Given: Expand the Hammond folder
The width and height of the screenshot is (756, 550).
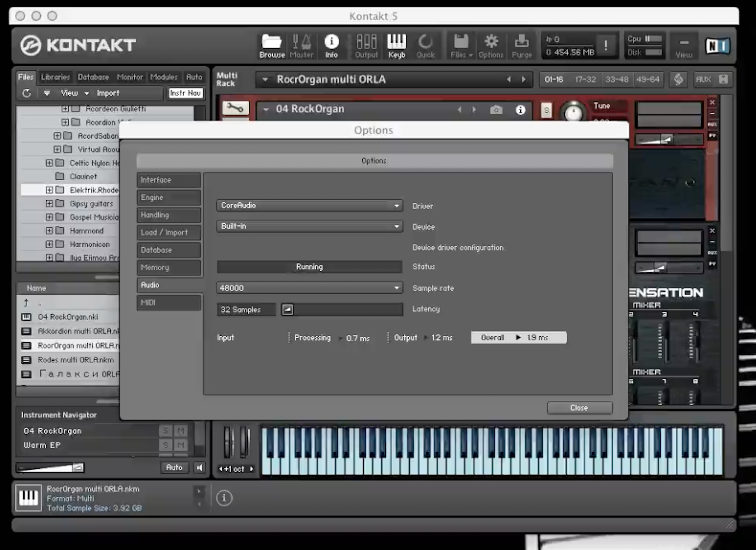Looking at the screenshot, I should [x=49, y=231].
